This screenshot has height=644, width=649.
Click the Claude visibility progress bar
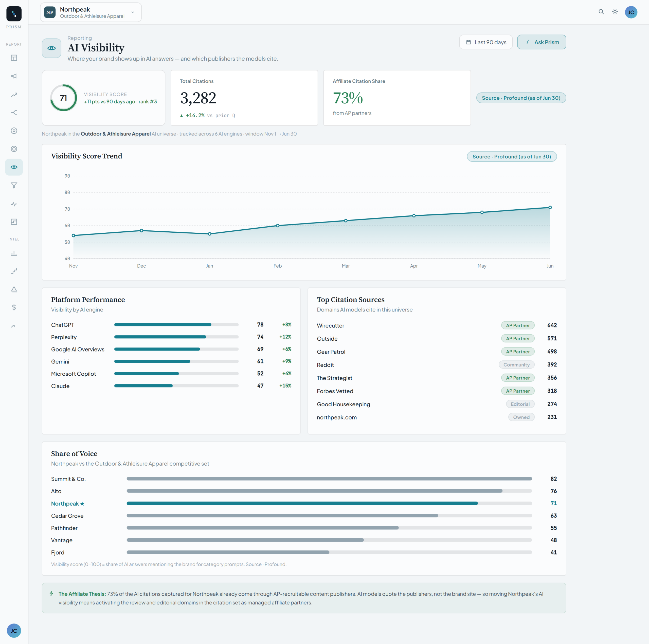click(176, 386)
